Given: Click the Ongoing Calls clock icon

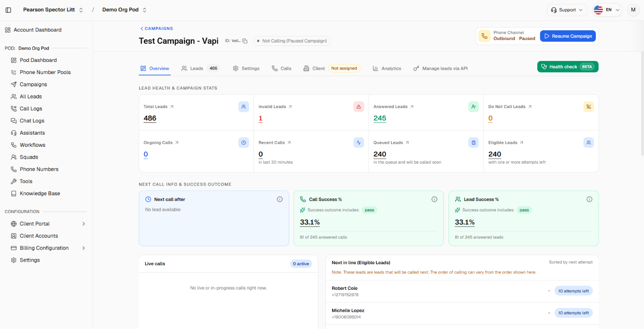Looking at the screenshot, I should (x=244, y=143).
